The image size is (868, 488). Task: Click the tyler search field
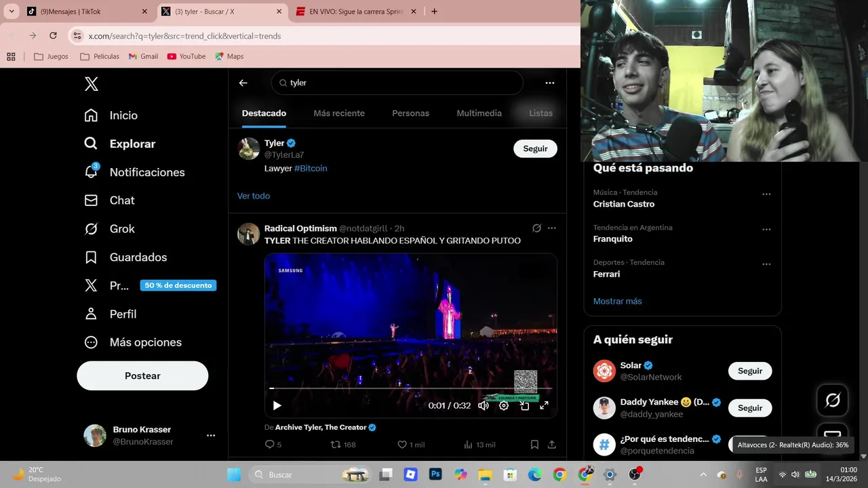[x=397, y=83]
